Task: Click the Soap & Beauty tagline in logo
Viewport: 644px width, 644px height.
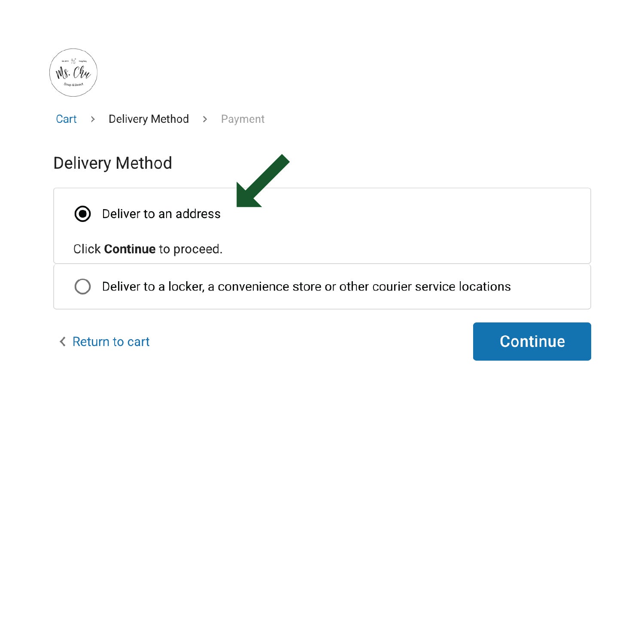Action: pyautogui.click(x=73, y=85)
